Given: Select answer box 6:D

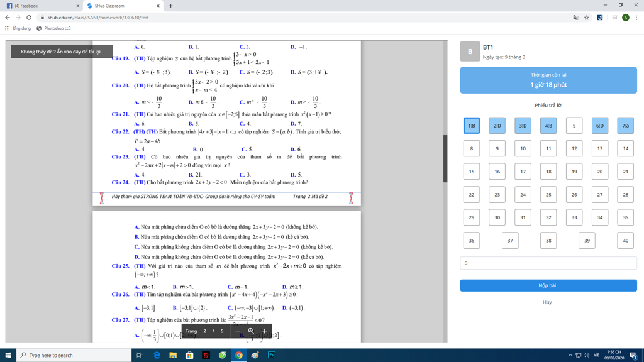Looking at the screenshot, I should [x=599, y=126].
